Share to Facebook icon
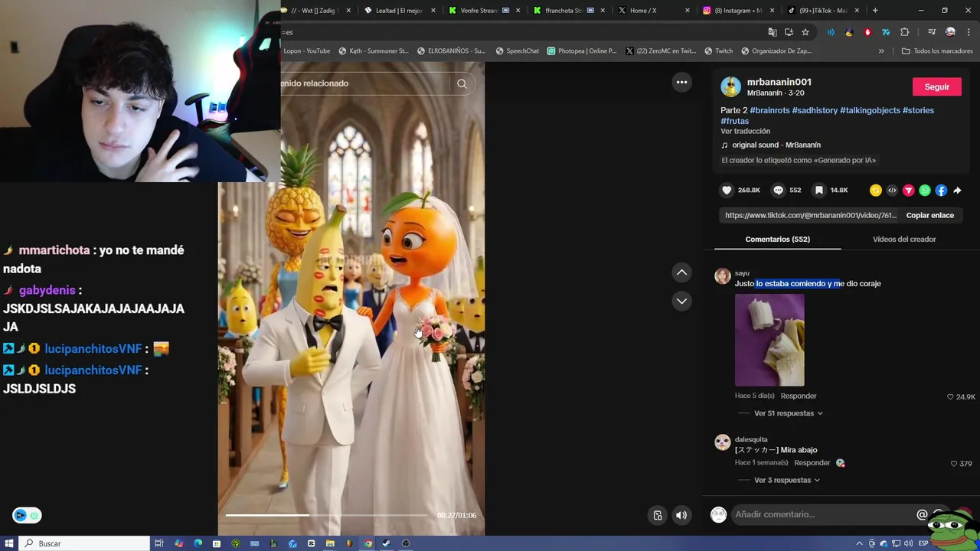This screenshot has height=551, width=980. (941, 191)
